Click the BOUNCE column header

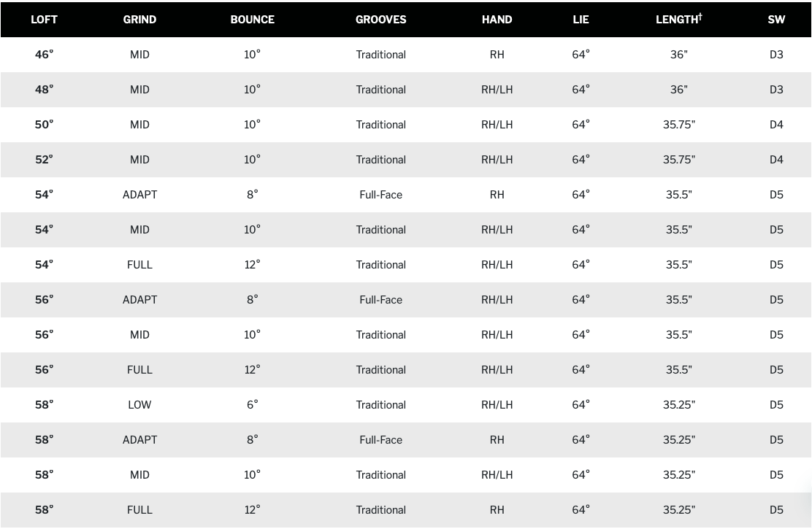252,20
